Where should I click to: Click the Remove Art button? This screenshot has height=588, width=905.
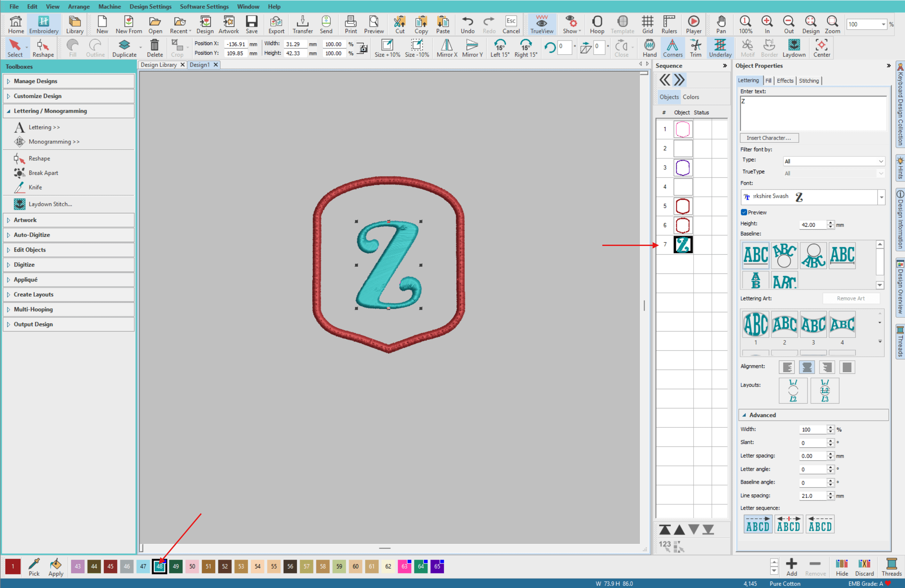pyautogui.click(x=851, y=298)
